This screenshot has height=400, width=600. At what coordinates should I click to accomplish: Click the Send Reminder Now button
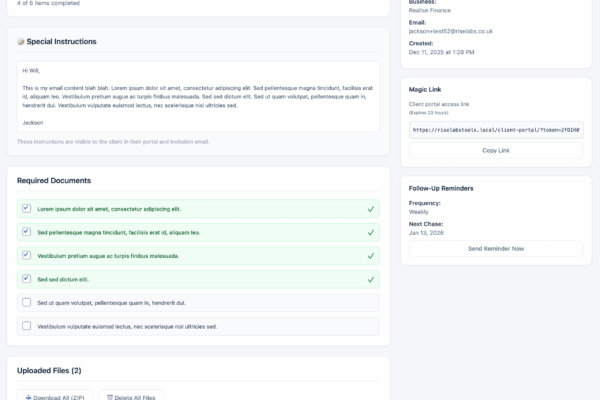tap(496, 249)
